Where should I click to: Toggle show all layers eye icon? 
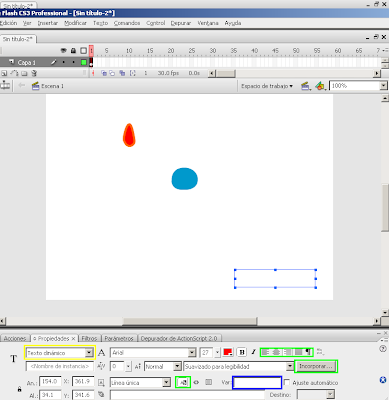(x=63, y=51)
